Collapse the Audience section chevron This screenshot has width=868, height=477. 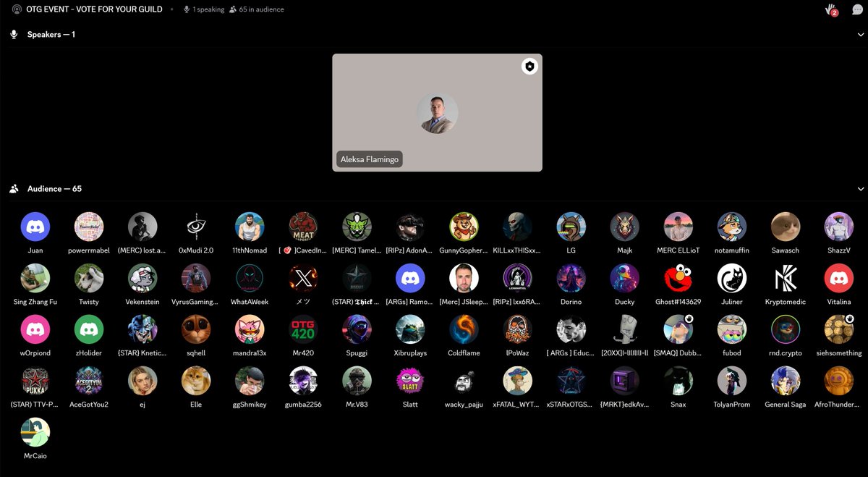[860, 189]
